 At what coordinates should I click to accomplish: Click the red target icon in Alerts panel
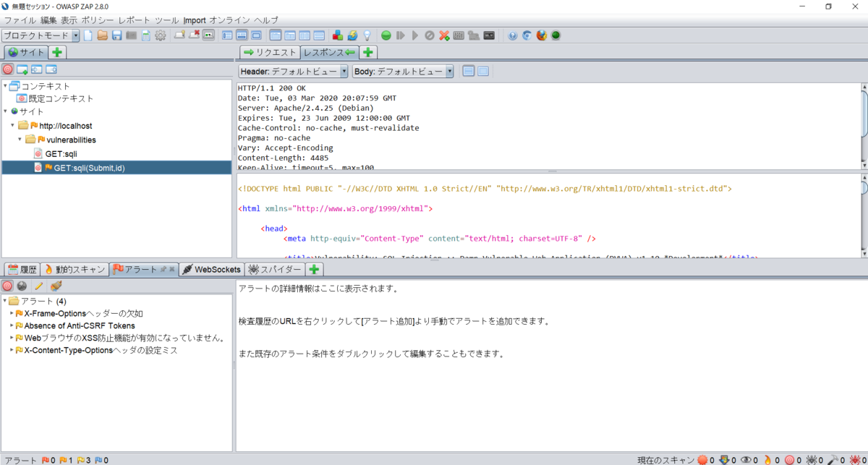pyautogui.click(x=8, y=286)
